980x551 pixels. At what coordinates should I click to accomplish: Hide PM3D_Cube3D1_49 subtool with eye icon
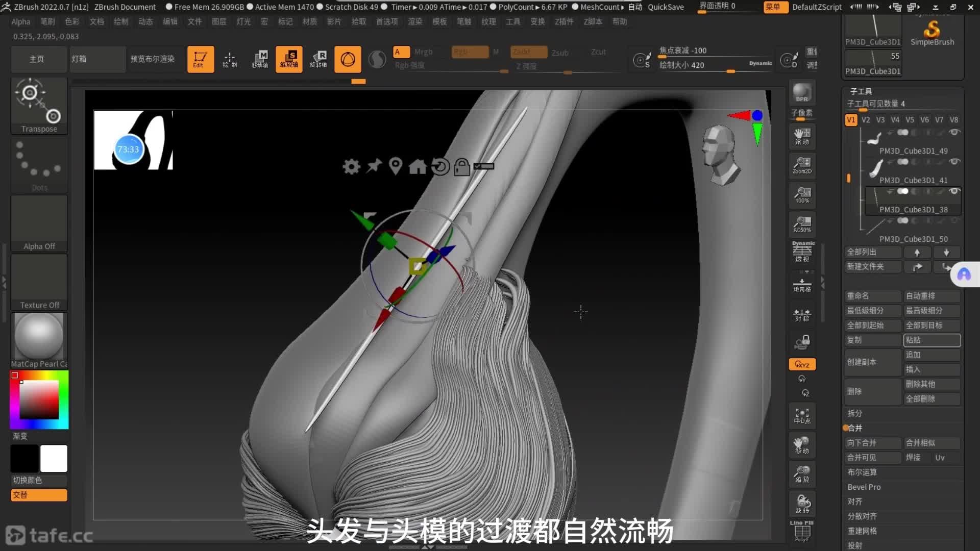coord(954,132)
